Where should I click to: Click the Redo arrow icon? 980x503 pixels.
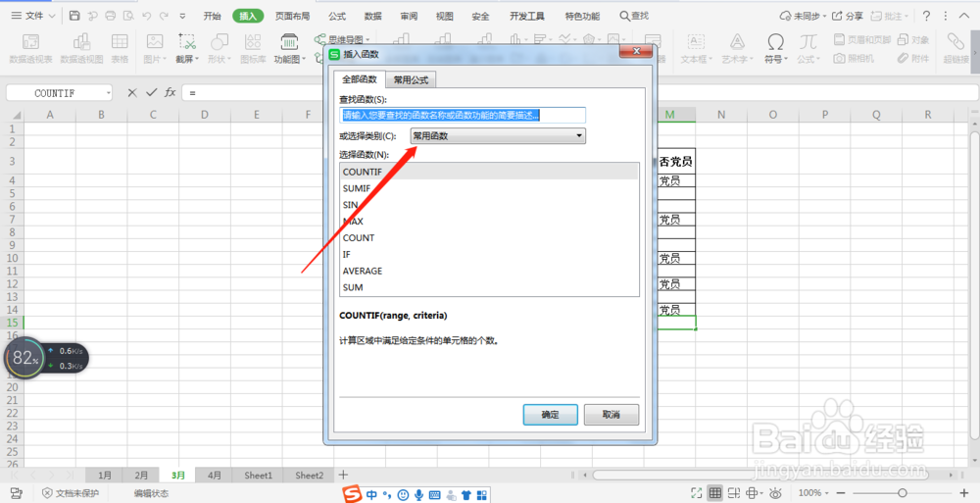[x=165, y=16]
